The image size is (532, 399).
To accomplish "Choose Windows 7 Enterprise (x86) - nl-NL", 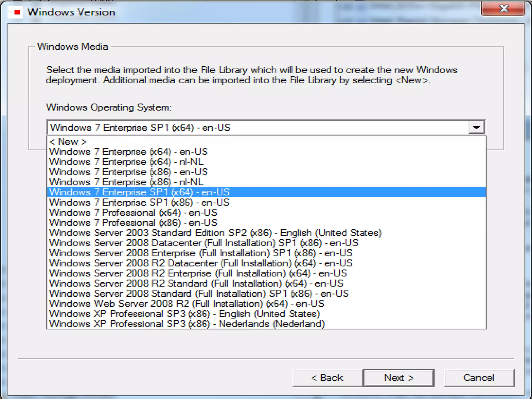I will [x=266, y=182].
